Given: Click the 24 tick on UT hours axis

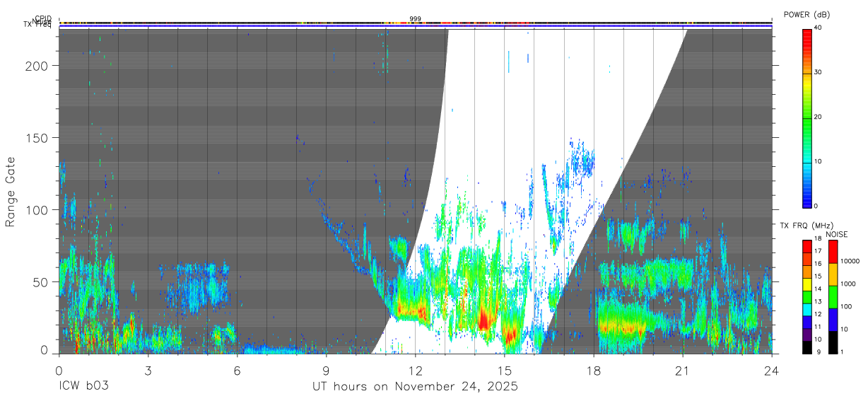Looking at the screenshot, I should (772, 370).
